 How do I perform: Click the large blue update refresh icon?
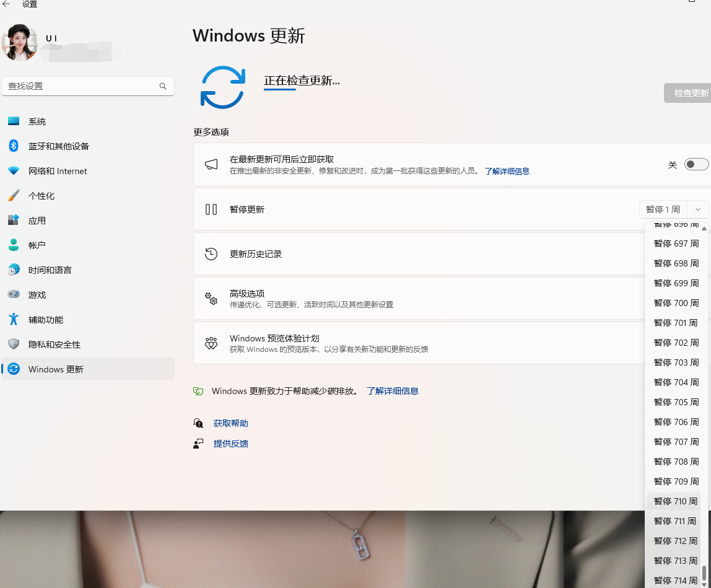(x=222, y=87)
